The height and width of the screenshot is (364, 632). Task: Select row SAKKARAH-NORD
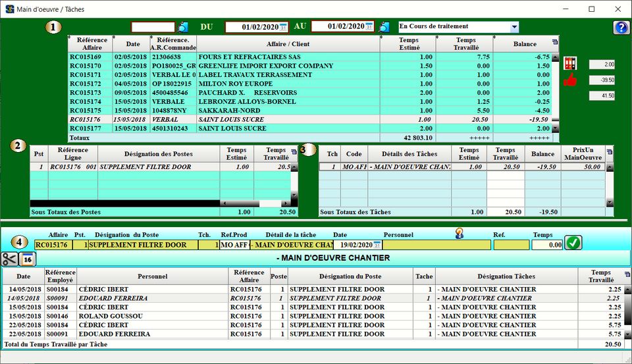pyautogui.click(x=309, y=111)
